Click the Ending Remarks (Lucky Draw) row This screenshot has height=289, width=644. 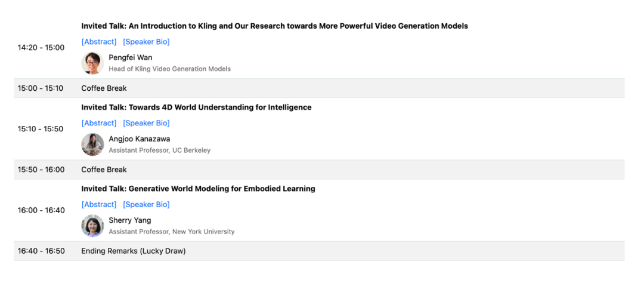(134, 251)
